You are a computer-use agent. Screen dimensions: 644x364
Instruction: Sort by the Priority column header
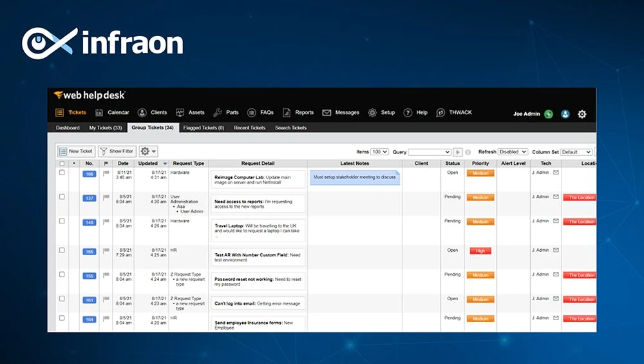[480, 164]
